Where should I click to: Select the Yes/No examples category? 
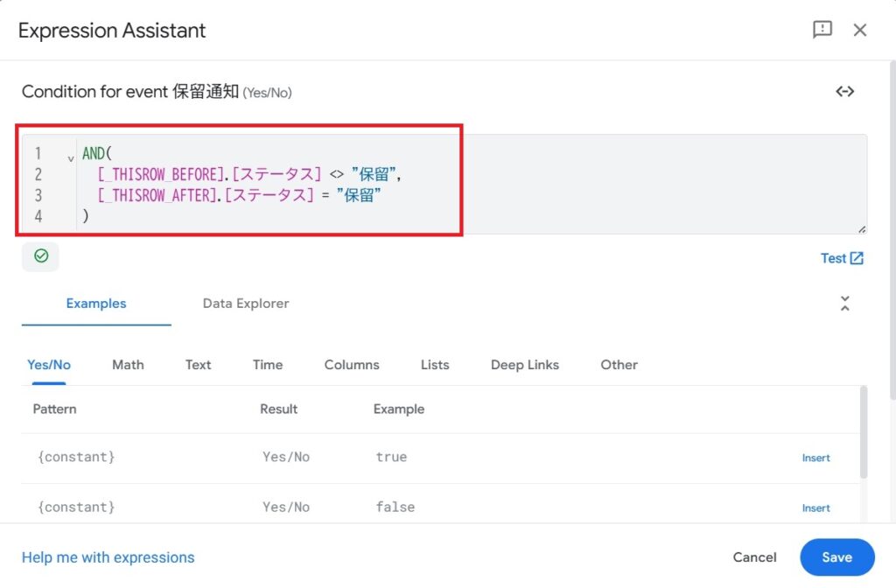(x=49, y=365)
